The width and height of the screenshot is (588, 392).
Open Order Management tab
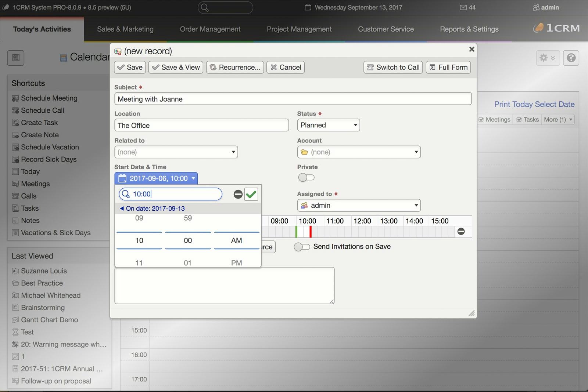tap(210, 29)
